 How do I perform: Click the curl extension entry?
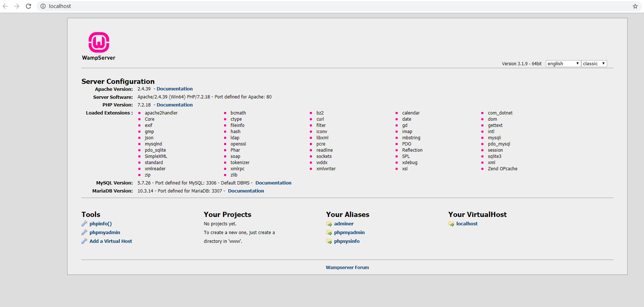[320, 119]
